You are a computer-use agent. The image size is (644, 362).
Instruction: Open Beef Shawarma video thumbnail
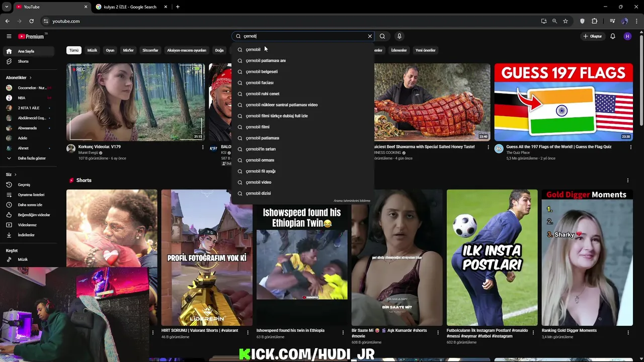coord(432,102)
